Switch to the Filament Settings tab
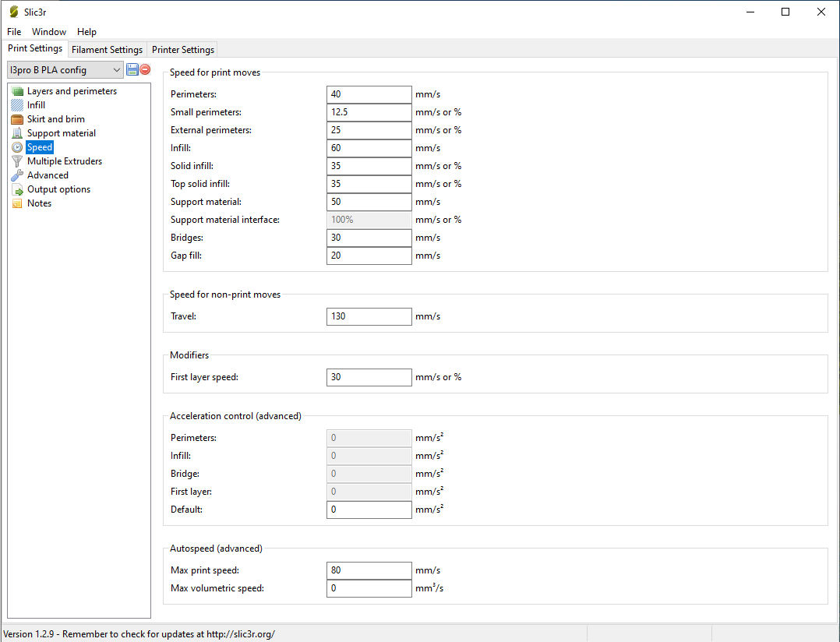Image resolution: width=840 pixels, height=642 pixels. [x=107, y=50]
